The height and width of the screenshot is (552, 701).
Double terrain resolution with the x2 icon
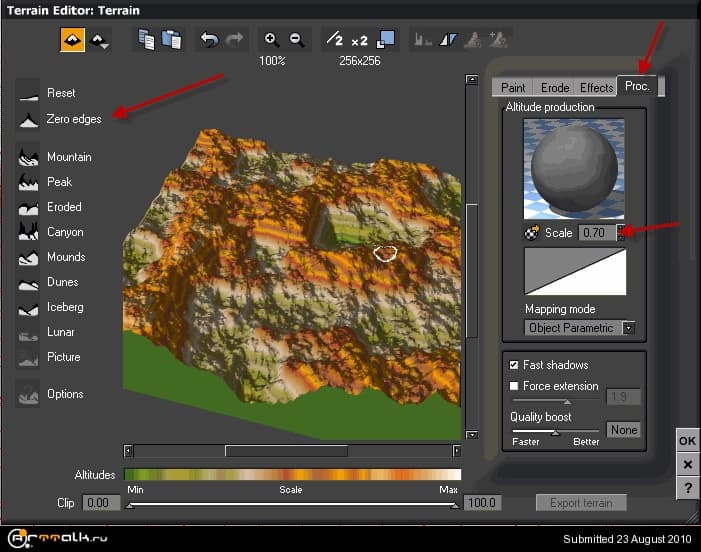click(x=359, y=41)
